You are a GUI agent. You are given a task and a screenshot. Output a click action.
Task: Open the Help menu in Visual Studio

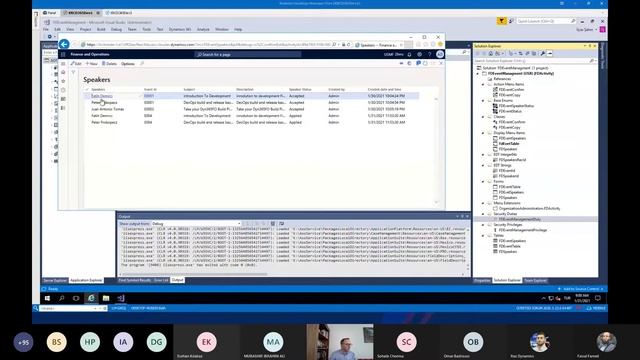[238, 29]
